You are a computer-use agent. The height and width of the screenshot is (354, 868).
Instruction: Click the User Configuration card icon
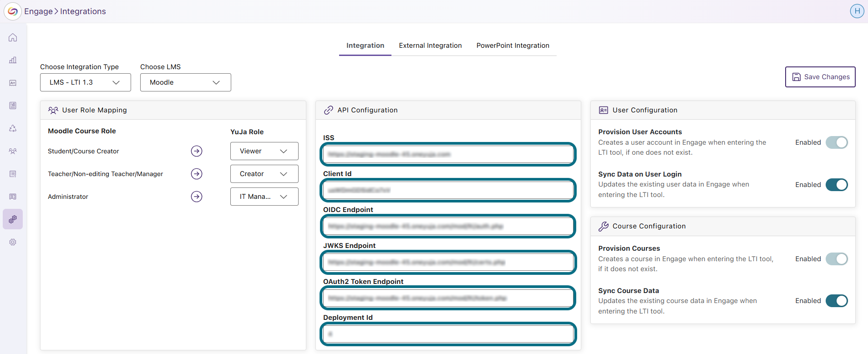[x=604, y=110]
